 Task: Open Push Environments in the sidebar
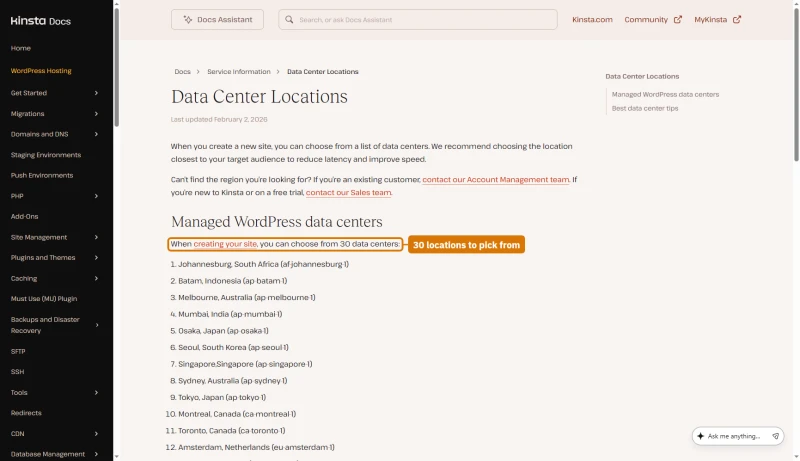[42, 175]
